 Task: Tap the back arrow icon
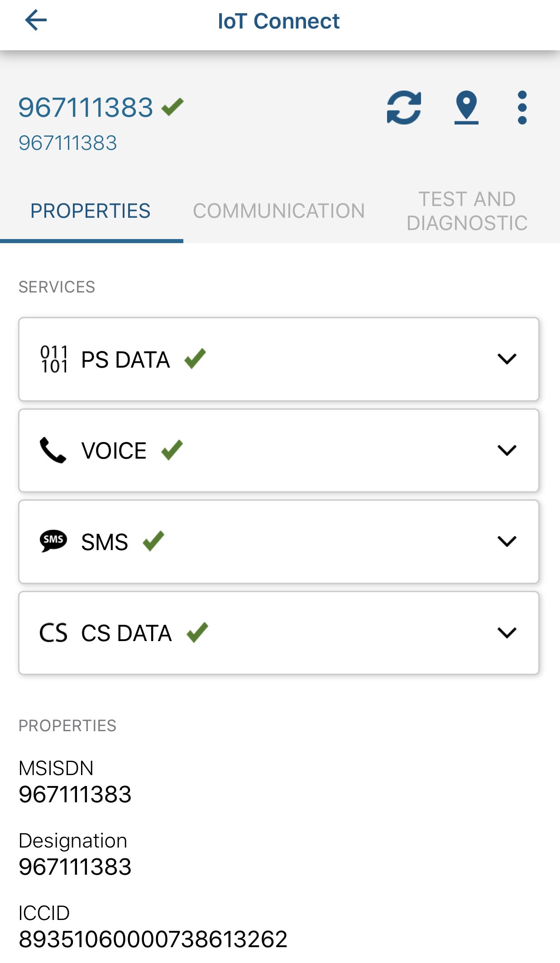36,20
